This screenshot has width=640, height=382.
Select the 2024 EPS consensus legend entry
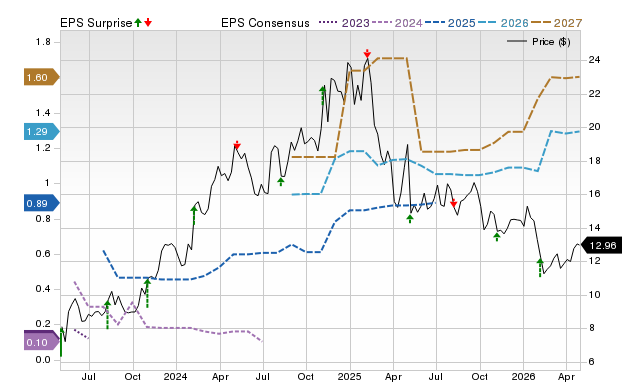397,23
